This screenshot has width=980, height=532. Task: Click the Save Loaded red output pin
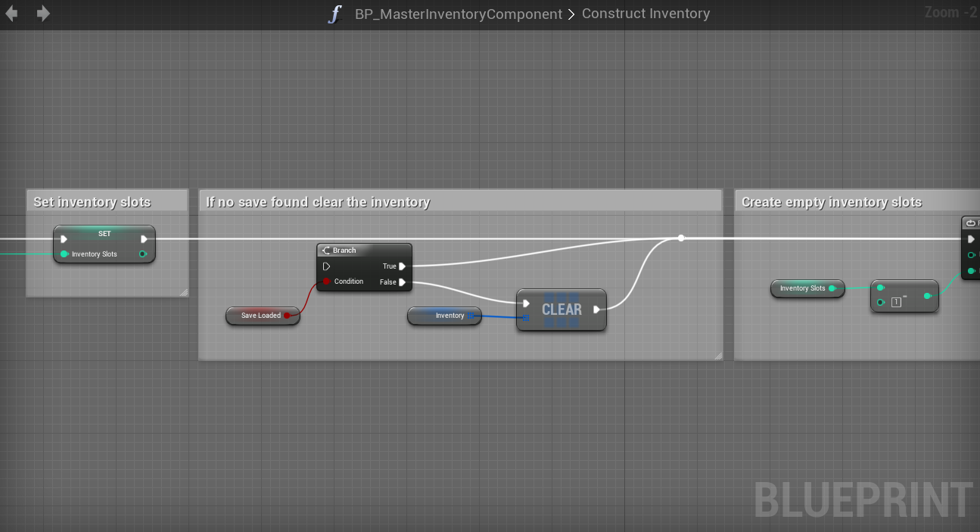(287, 316)
